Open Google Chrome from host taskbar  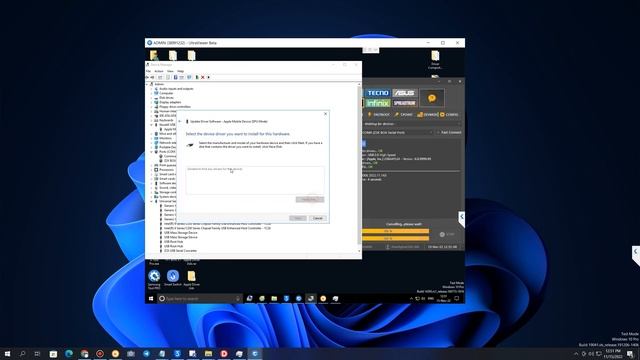click(x=84, y=353)
